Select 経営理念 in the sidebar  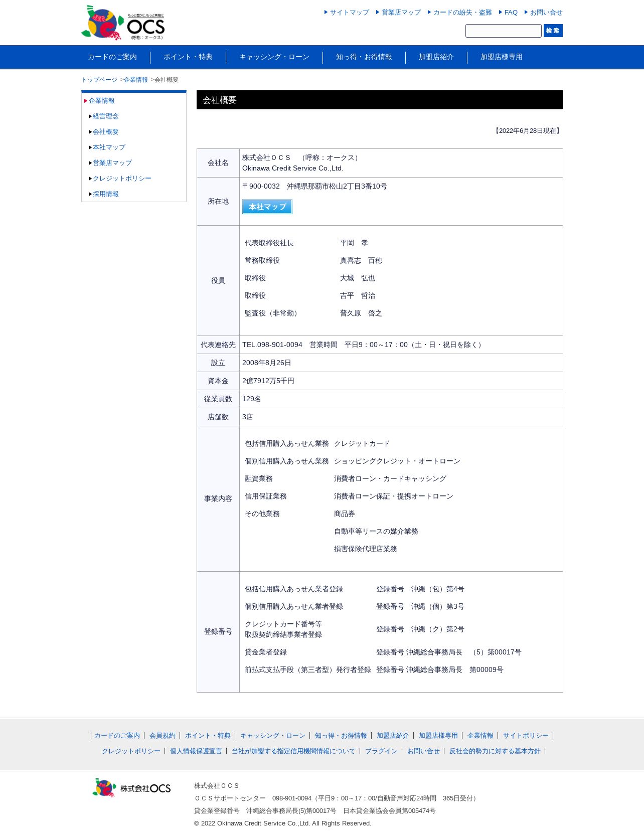tap(106, 116)
